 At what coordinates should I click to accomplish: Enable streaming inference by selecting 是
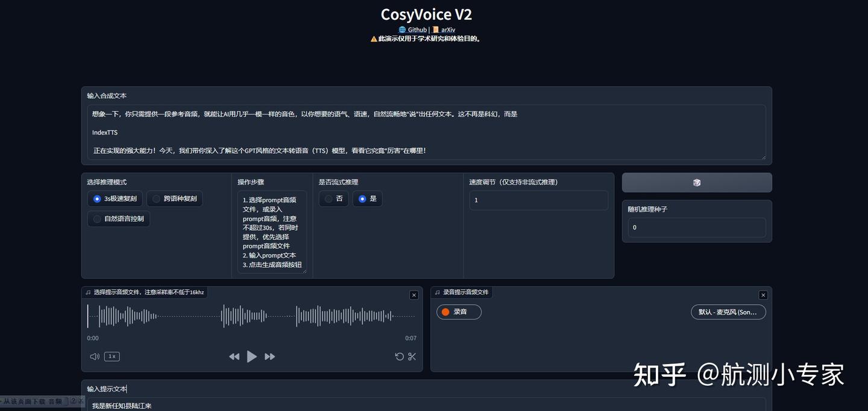(x=367, y=198)
